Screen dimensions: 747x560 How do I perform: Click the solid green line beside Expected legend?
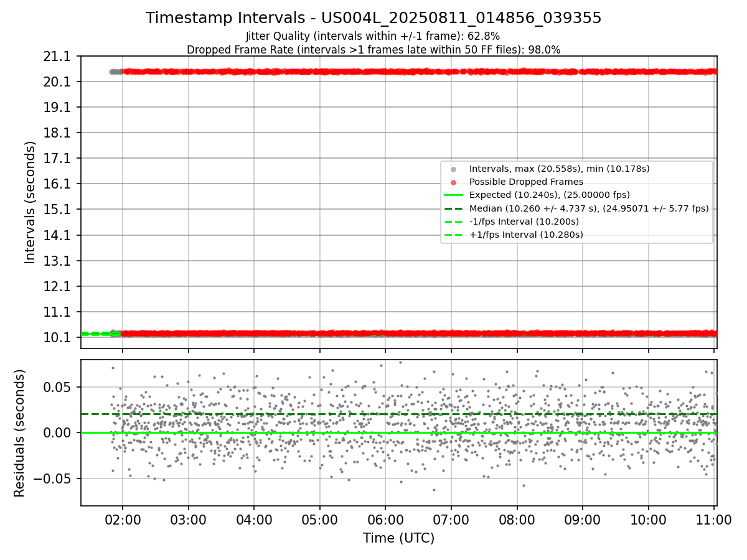click(x=453, y=195)
